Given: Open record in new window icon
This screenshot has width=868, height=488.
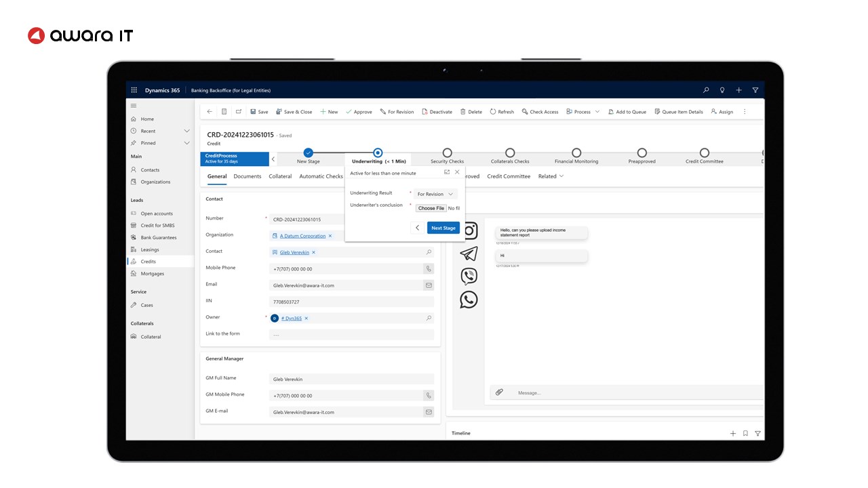Looking at the screenshot, I should pyautogui.click(x=239, y=112).
